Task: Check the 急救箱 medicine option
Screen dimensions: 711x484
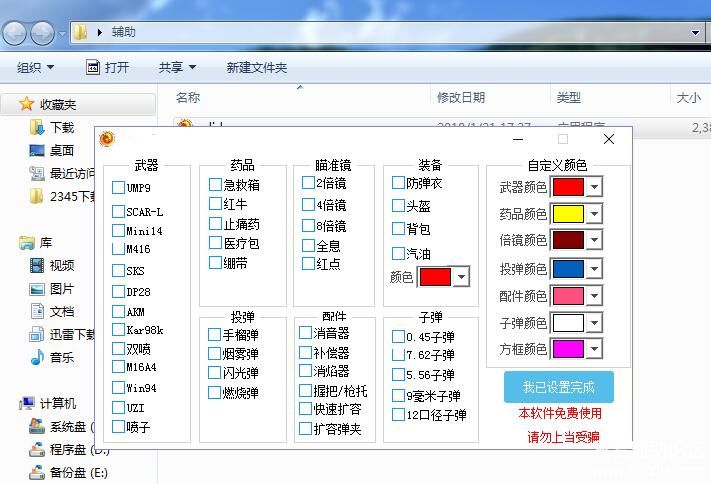Action: 215,185
